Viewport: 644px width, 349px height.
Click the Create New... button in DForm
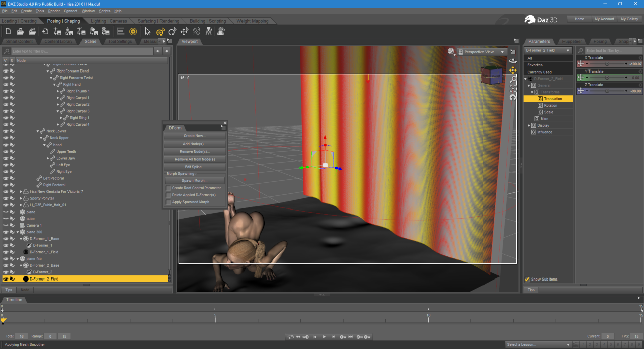(195, 136)
